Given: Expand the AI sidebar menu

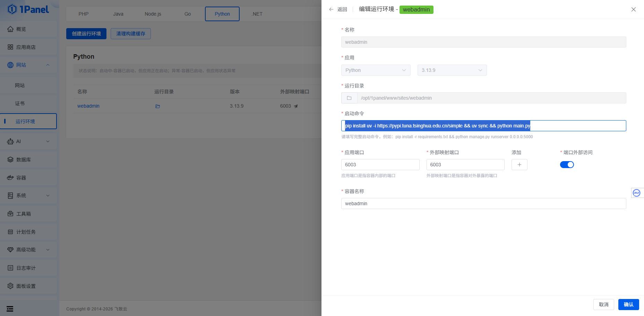Looking at the screenshot, I should tap(28, 141).
